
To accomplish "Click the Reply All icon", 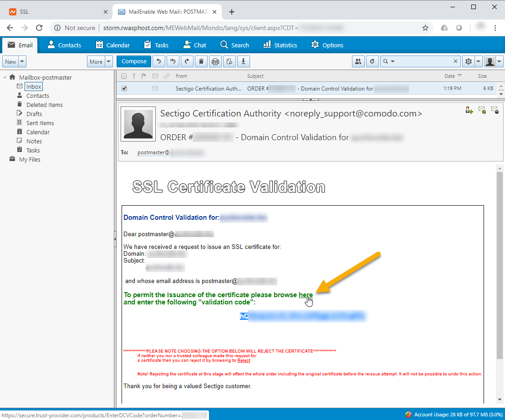I will pos(173,61).
